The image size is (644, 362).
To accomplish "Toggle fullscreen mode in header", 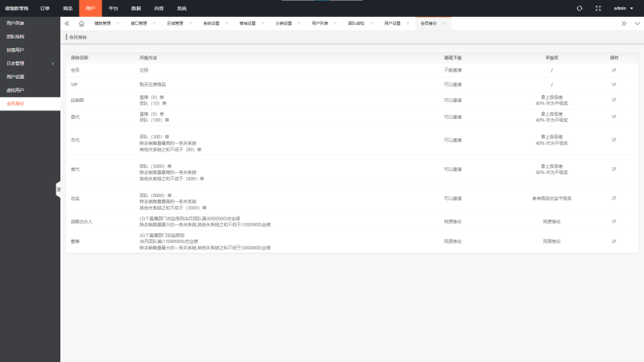I will point(598,8).
